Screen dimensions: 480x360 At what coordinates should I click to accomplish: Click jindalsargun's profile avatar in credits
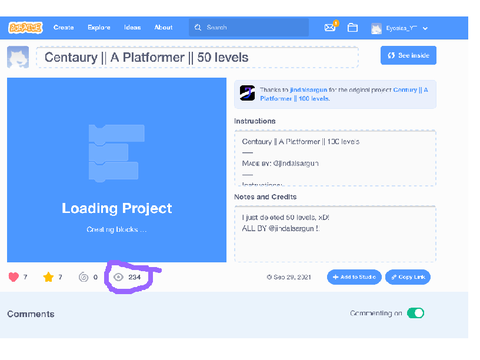tap(247, 93)
